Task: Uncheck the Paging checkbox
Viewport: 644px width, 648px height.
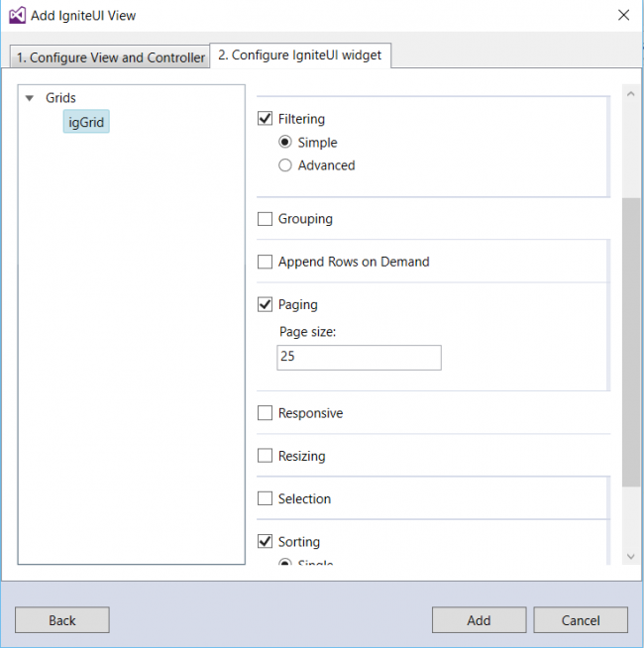Action: (265, 304)
